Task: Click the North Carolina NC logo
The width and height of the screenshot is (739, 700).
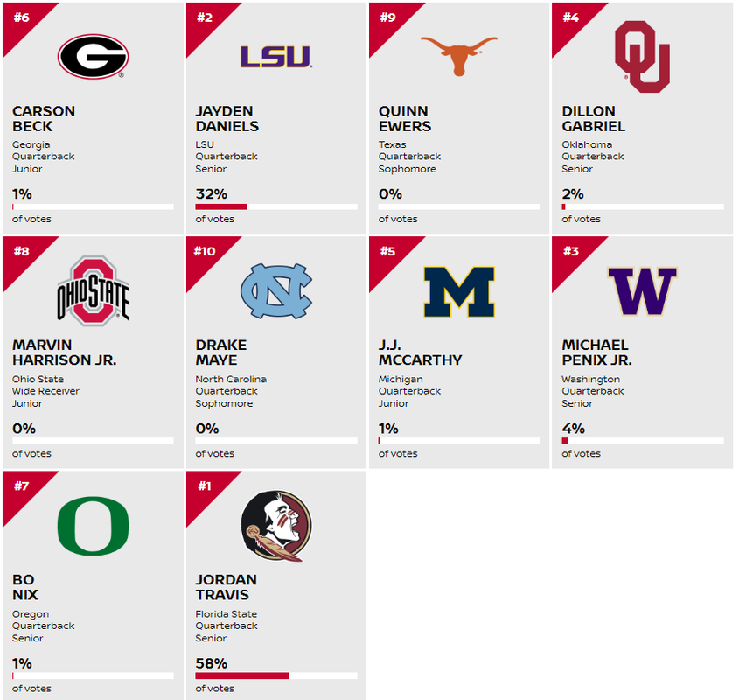Action: pyautogui.click(x=275, y=290)
